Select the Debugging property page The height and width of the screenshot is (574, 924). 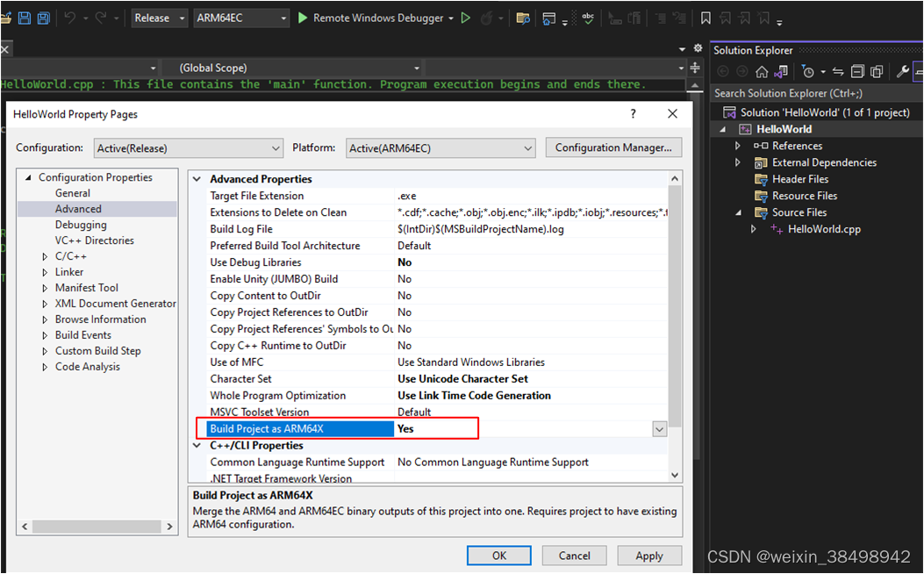(x=81, y=225)
